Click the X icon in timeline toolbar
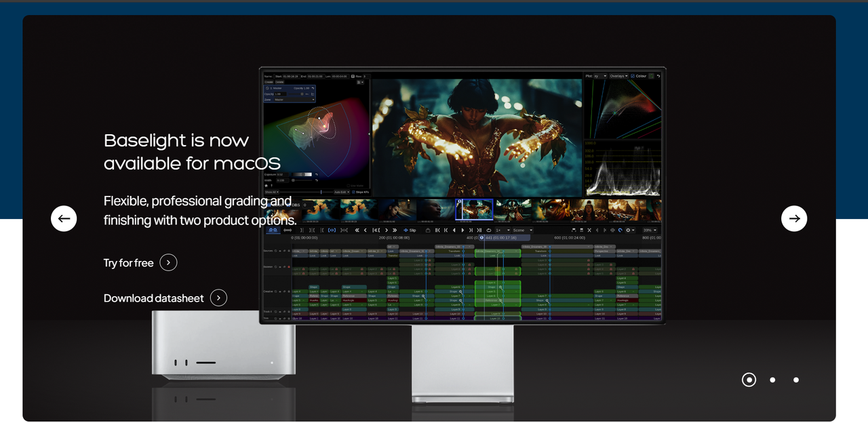Viewport: 868px width, 423px height. (x=589, y=230)
